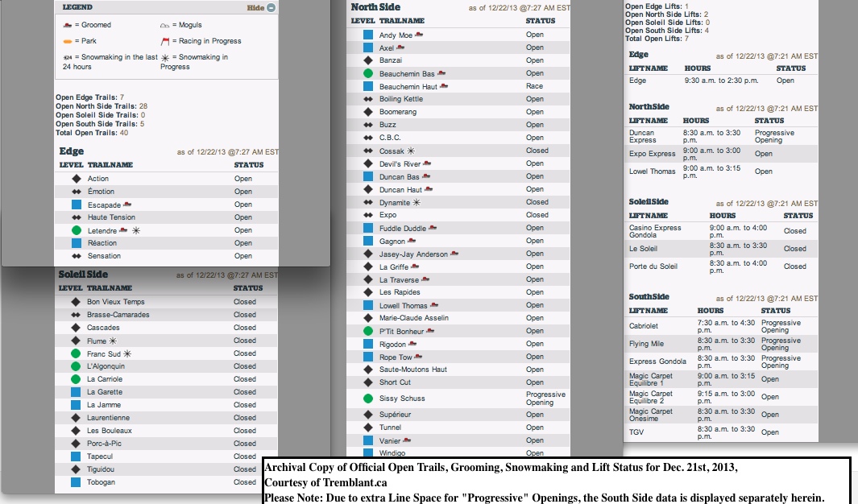The image size is (858, 504).
Task: Click the black diamond icon beside Action
Action: point(77,179)
